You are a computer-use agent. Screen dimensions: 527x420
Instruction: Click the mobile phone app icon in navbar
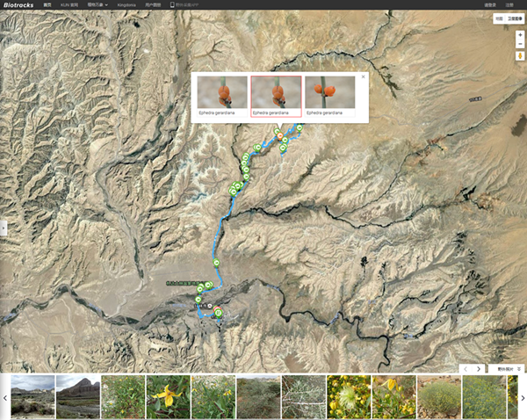click(x=172, y=4)
